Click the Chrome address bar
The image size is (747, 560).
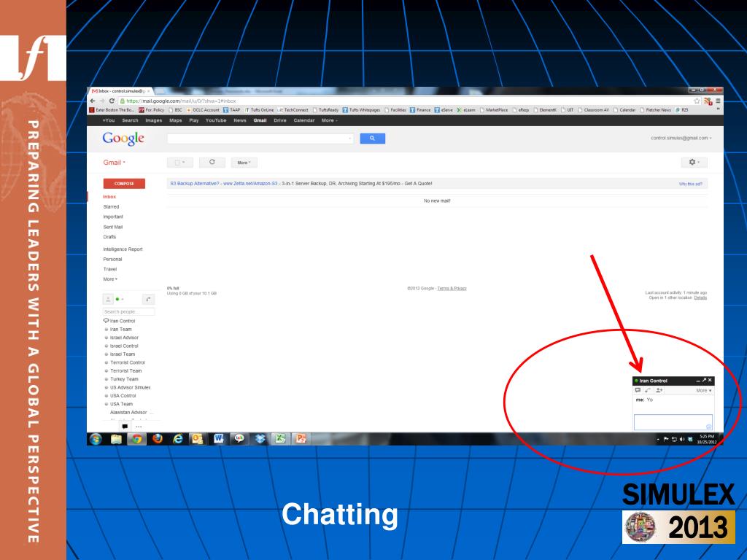[x=405, y=101]
